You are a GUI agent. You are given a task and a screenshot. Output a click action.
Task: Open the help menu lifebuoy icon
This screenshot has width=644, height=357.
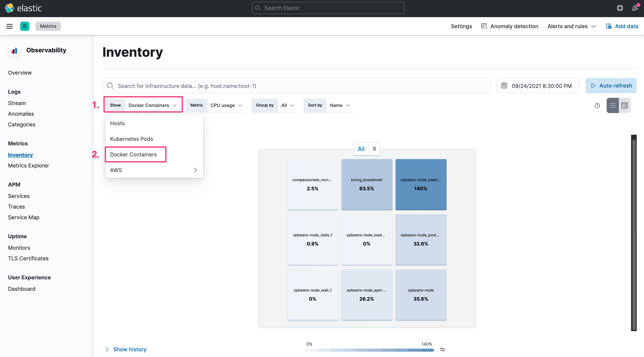coord(620,8)
